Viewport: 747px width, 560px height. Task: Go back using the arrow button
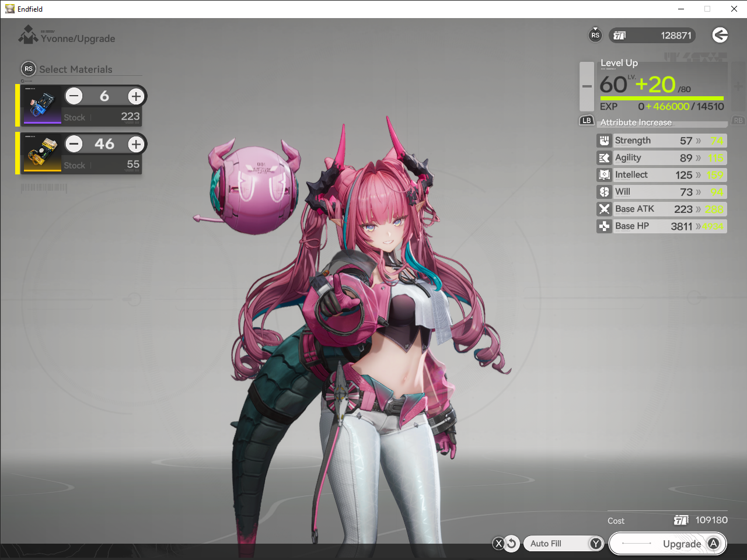pos(720,35)
